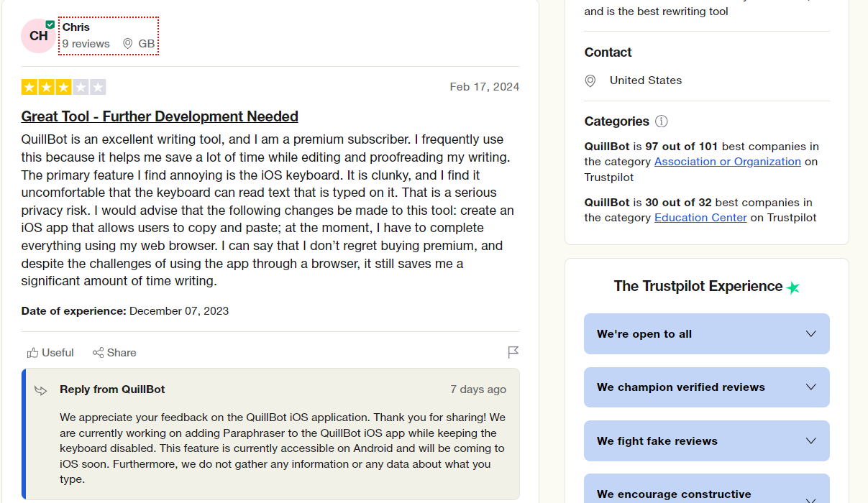Click the Share icon
Viewport: 868px width, 503px height.
(x=98, y=353)
